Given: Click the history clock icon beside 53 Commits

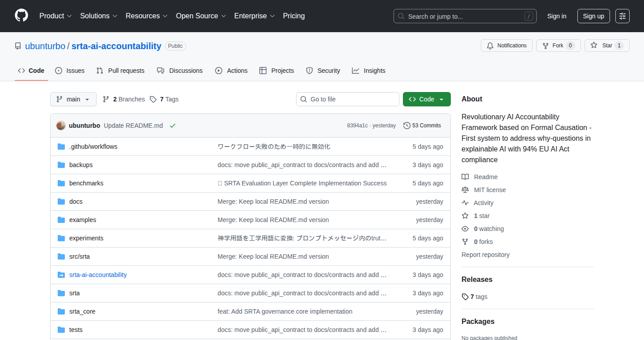Looking at the screenshot, I should (x=407, y=126).
